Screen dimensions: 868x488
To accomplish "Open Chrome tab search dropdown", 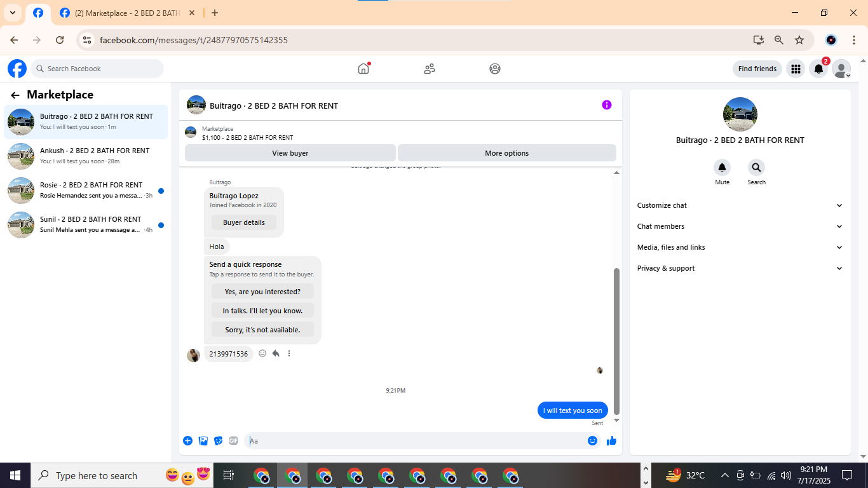I will coord(13,13).
